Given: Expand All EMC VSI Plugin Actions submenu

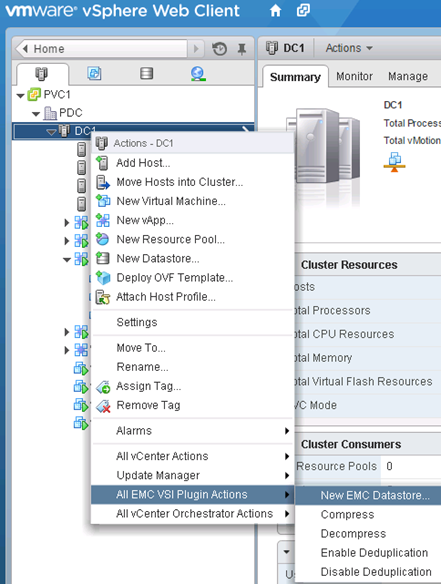Looking at the screenshot, I should point(192,495).
